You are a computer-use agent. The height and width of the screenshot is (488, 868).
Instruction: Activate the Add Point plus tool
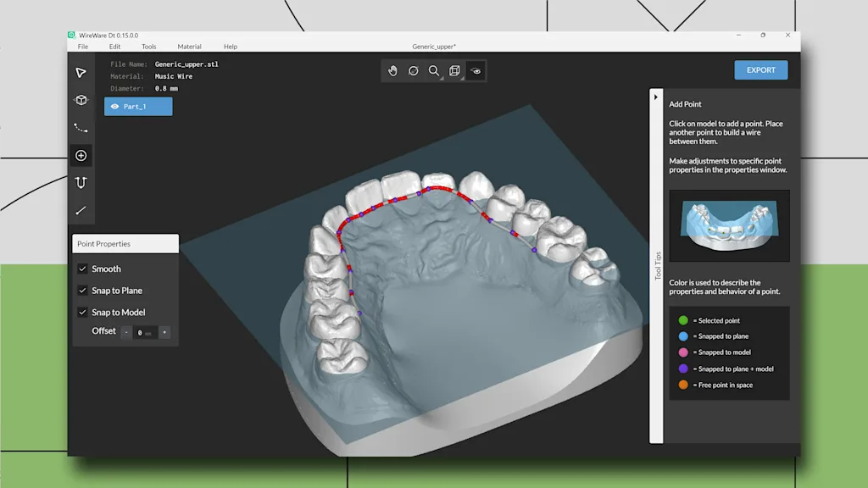[81, 156]
